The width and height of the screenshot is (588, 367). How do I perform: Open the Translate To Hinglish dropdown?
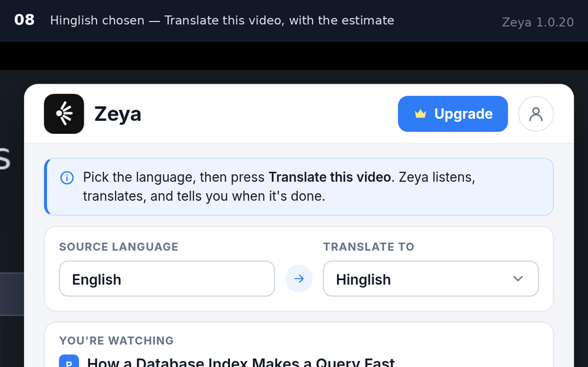(431, 279)
